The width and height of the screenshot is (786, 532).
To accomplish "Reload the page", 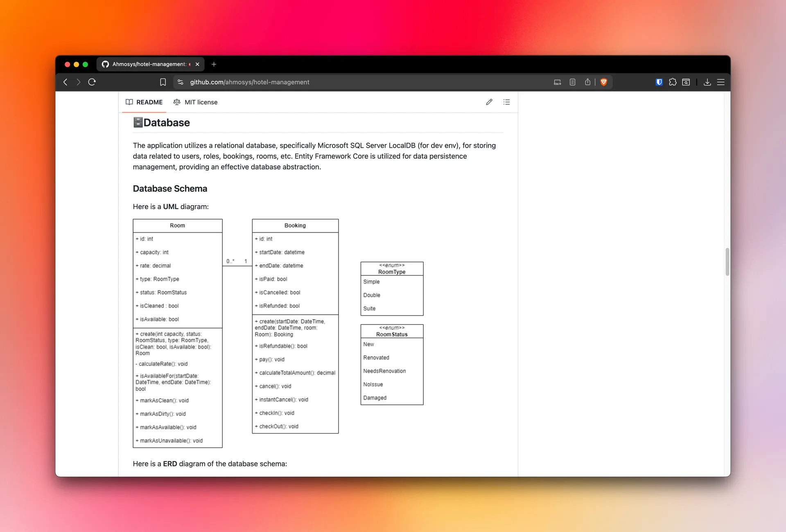I will (x=92, y=82).
